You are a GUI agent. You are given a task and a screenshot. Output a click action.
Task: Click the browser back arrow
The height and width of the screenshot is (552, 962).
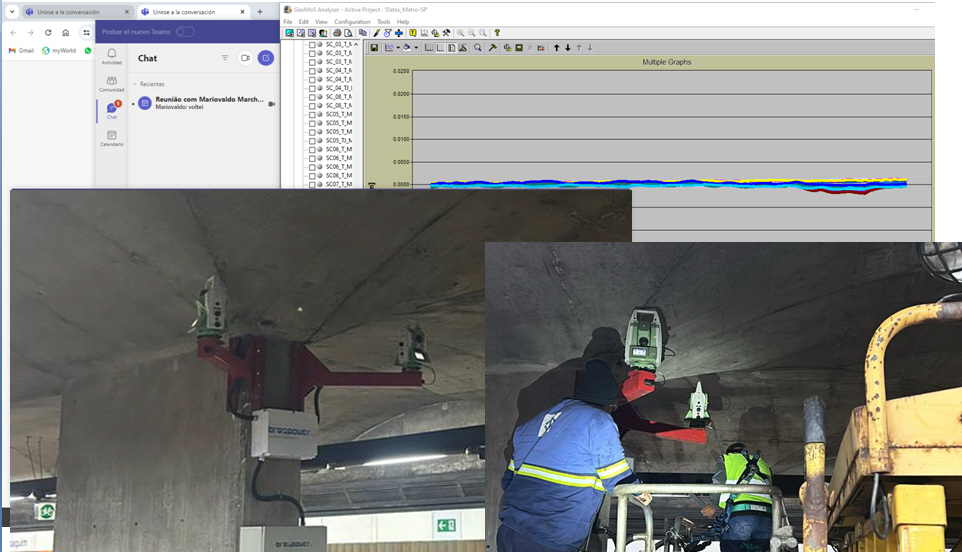click(13, 33)
